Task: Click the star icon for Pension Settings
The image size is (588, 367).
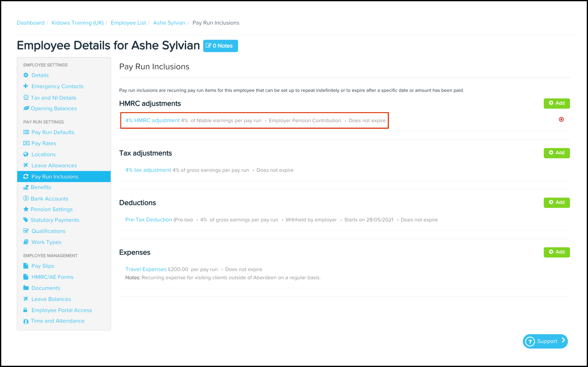Action: tap(26, 209)
